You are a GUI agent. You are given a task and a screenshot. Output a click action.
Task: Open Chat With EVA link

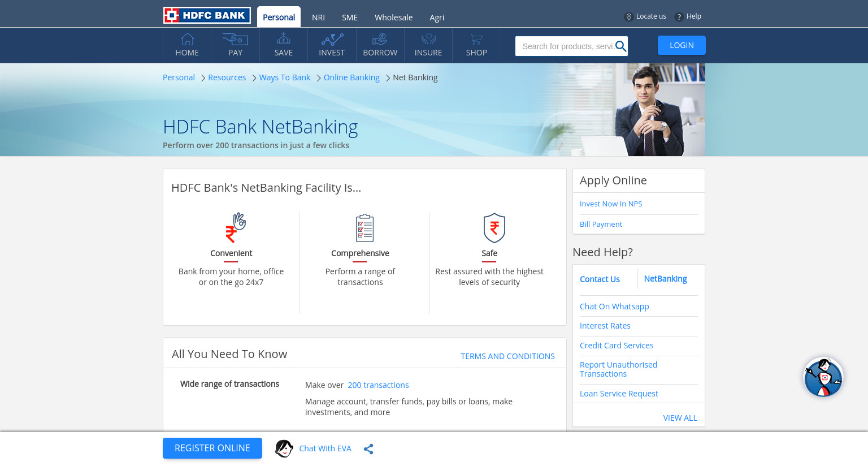point(325,448)
